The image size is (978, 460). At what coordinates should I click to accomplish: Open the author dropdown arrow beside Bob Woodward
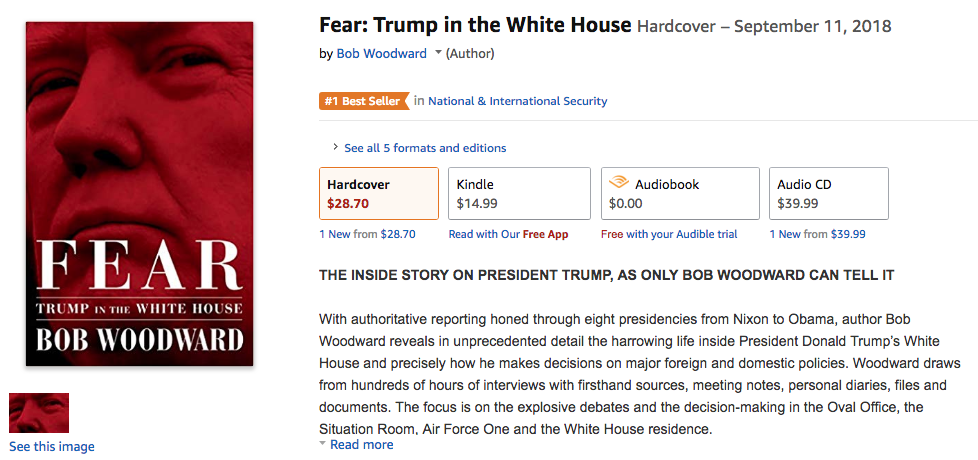tap(438, 54)
